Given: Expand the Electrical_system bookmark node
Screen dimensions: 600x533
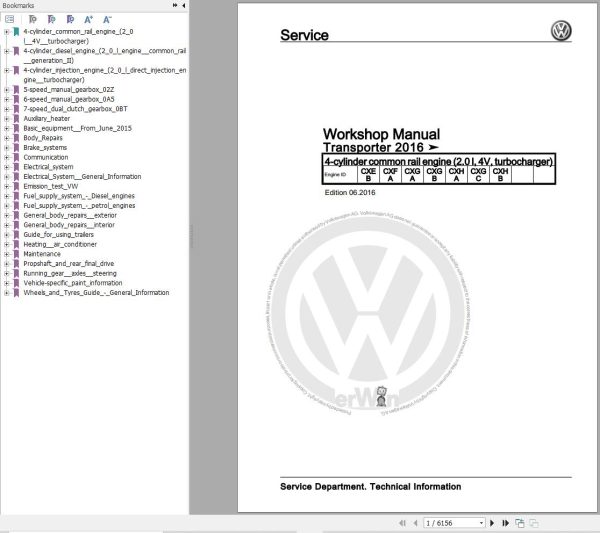Looking at the screenshot, I should 6,167.
